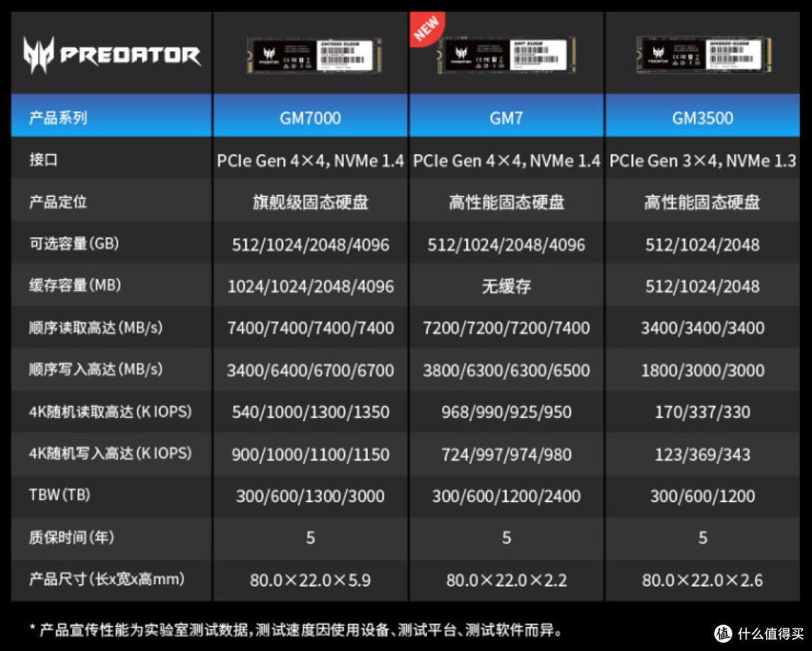Click dimension 80.0×22.0×2.2
Screen dimensions: 812x651
[x=506, y=580]
